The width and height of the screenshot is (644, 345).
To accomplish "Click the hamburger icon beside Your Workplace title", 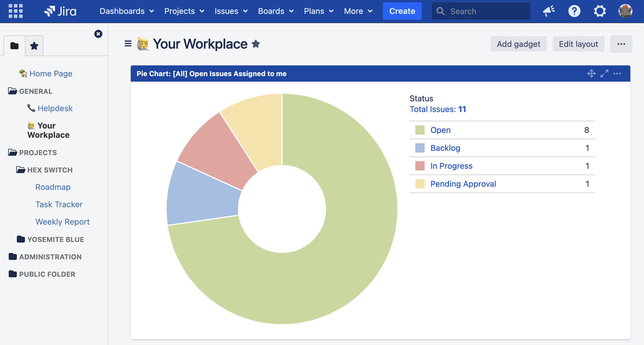I will 128,44.
